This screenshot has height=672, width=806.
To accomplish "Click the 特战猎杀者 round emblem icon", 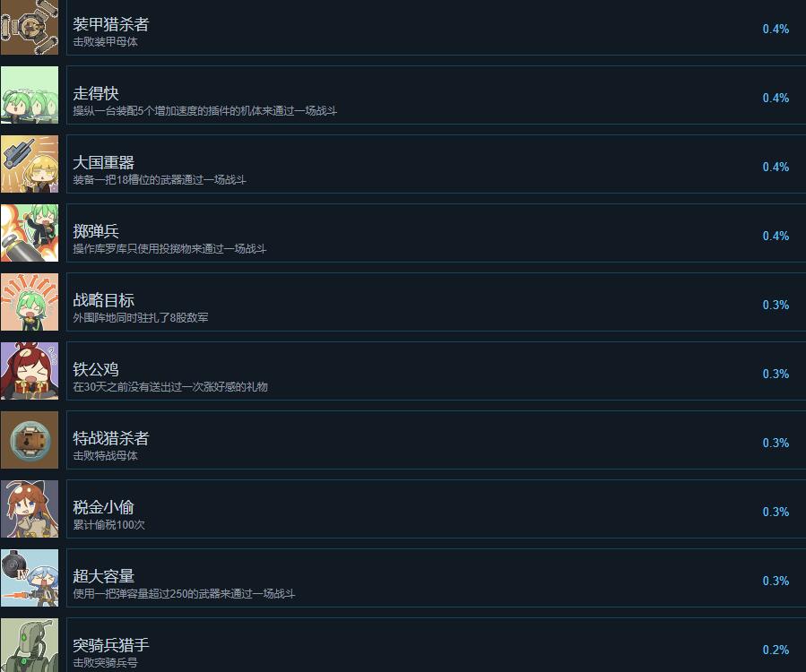I will (30, 440).
